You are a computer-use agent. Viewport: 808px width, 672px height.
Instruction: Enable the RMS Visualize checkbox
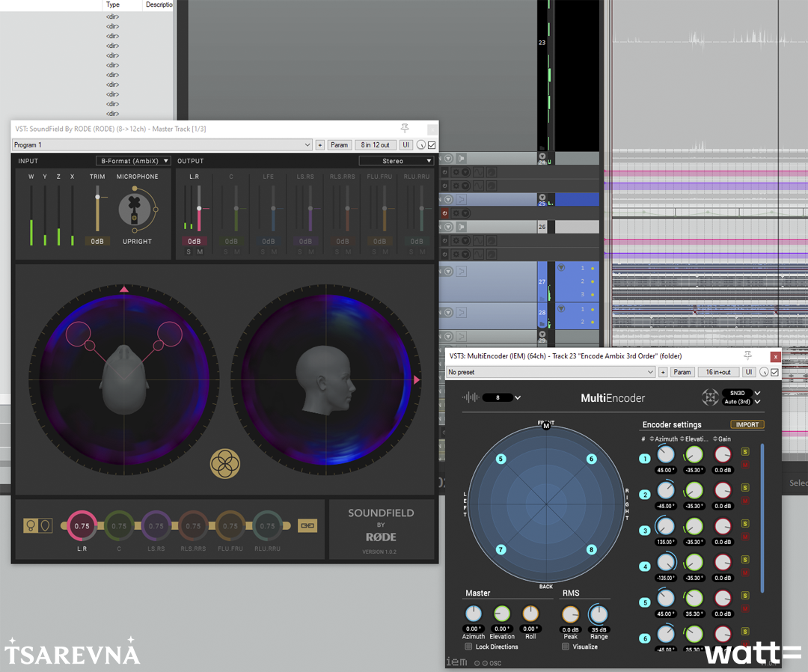point(566,647)
